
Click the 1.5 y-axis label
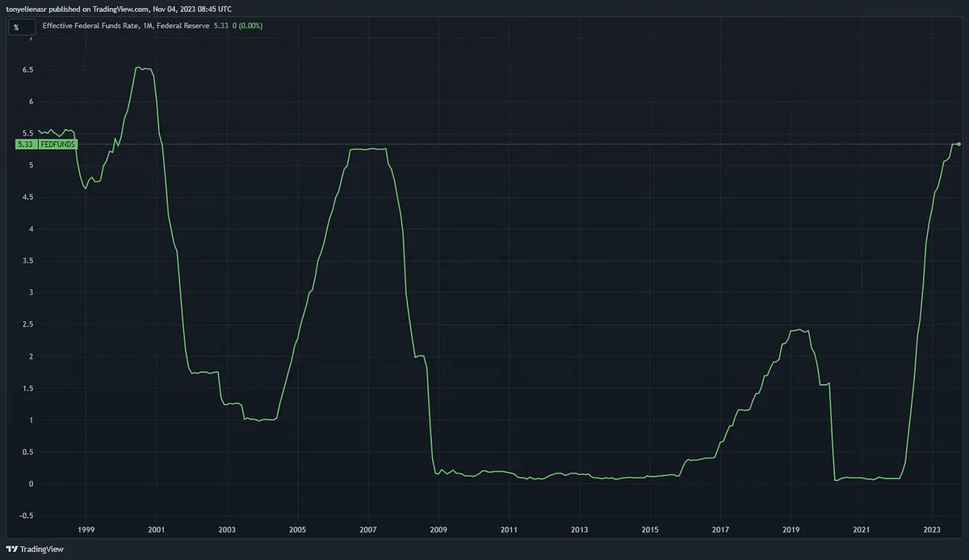pos(27,389)
